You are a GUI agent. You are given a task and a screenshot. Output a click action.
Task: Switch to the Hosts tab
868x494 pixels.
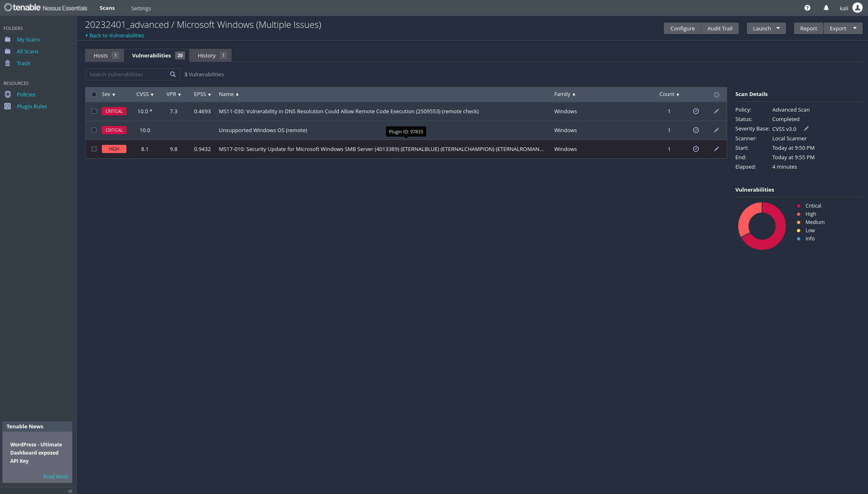101,55
